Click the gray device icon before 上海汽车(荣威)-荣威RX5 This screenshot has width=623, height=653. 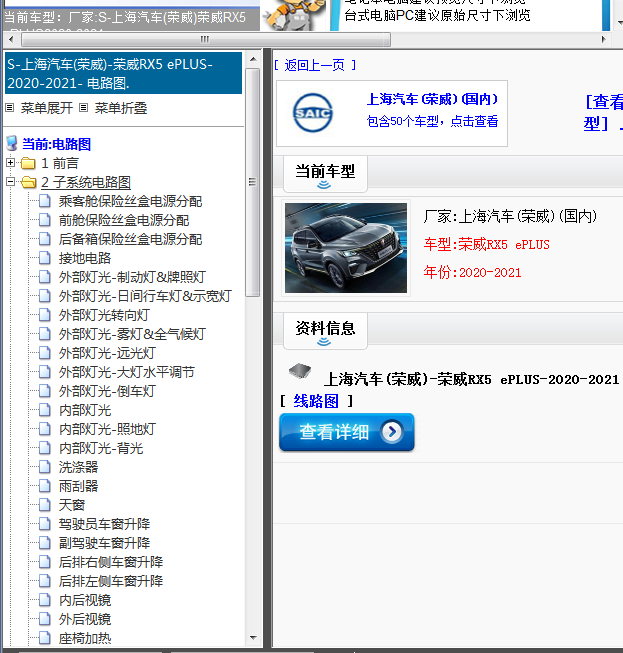click(300, 371)
